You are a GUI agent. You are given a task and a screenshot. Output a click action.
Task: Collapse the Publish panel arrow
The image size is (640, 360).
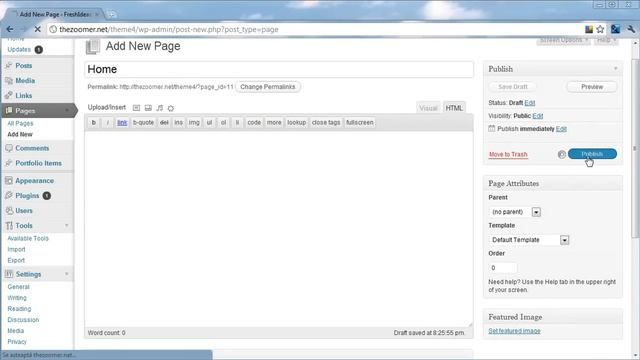(x=616, y=69)
